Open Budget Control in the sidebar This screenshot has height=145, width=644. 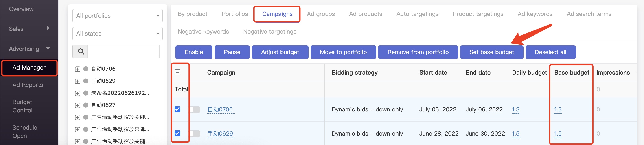[22, 106]
